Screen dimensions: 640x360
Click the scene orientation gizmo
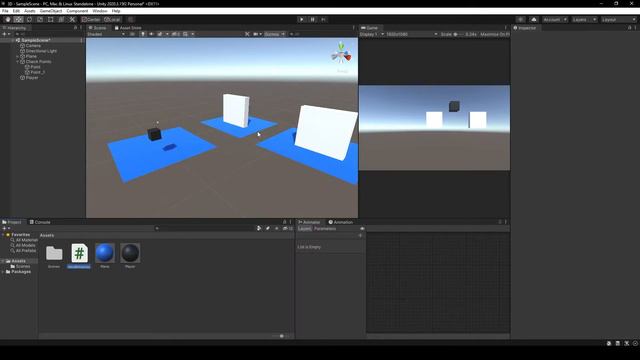[x=341, y=54]
